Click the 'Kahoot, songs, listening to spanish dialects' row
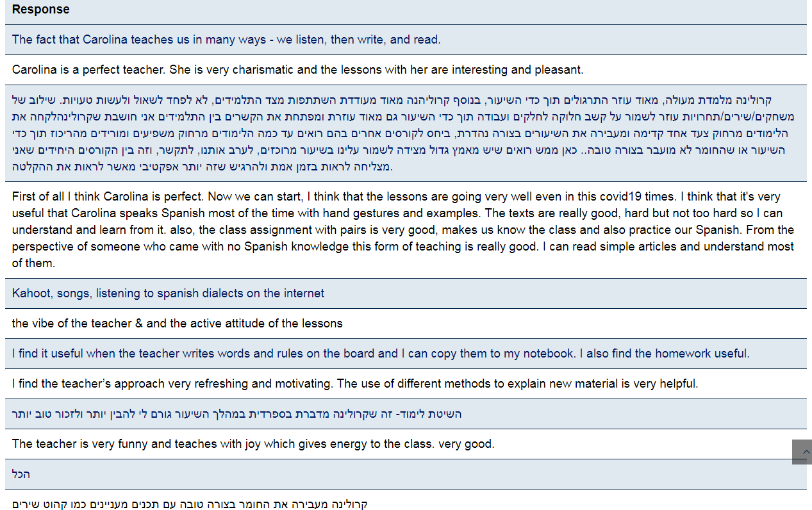Viewport: 812px width, 510px height. pyautogui.click(x=406, y=293)
